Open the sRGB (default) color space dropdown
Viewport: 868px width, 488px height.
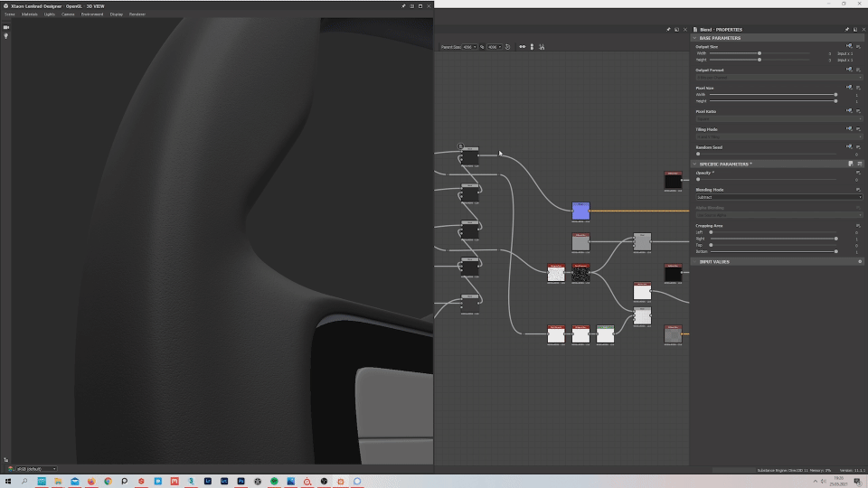(x=36, y=469)
